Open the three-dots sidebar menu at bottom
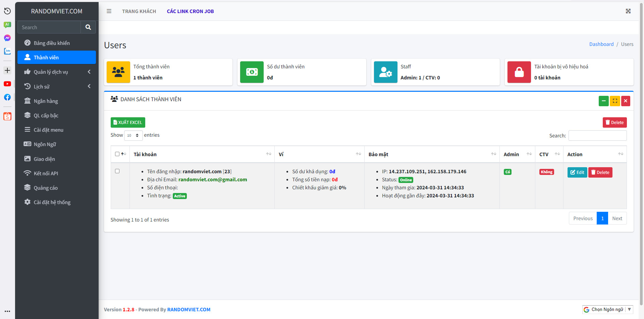Viewport: 644px width, 319px height. (x=7, y=311)
